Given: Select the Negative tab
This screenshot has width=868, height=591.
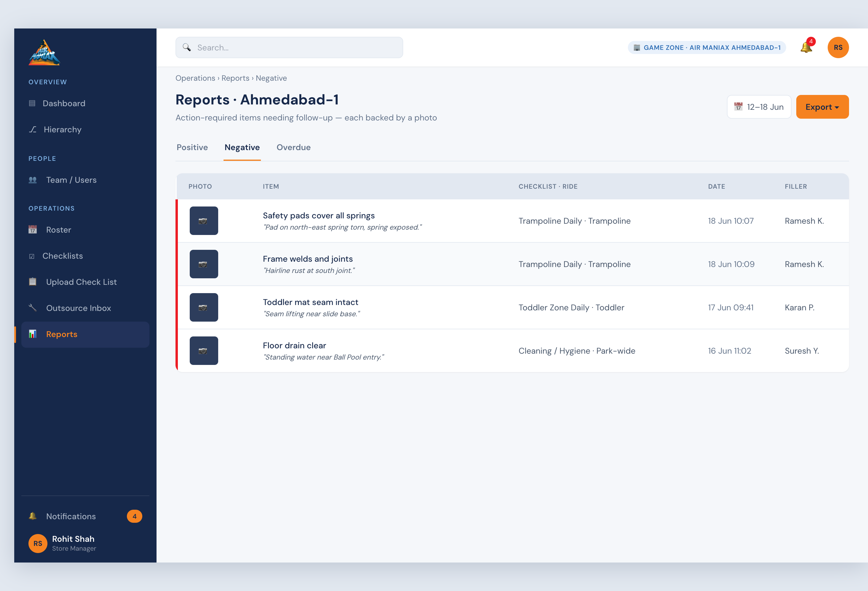Looking at the screenshot, I should [242, 147].
